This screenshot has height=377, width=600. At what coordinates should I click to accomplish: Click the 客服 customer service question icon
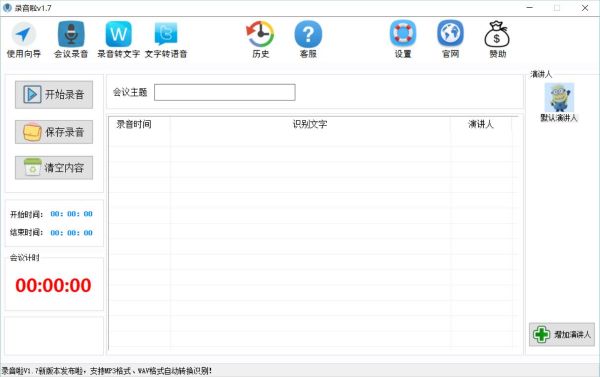308,40
